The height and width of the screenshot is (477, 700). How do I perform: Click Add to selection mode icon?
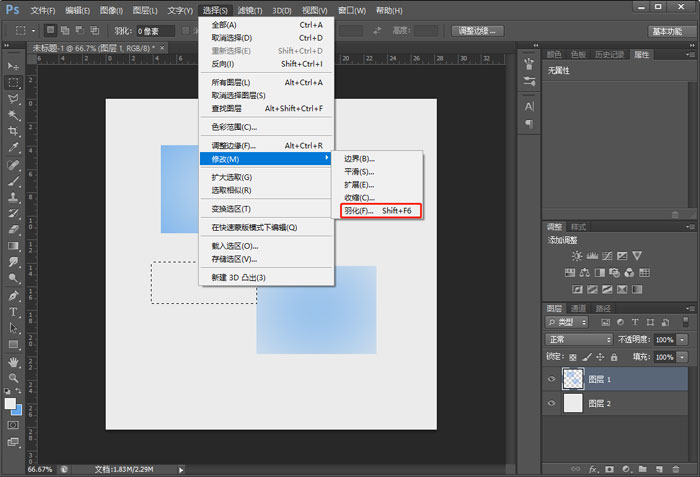[65, 30]
